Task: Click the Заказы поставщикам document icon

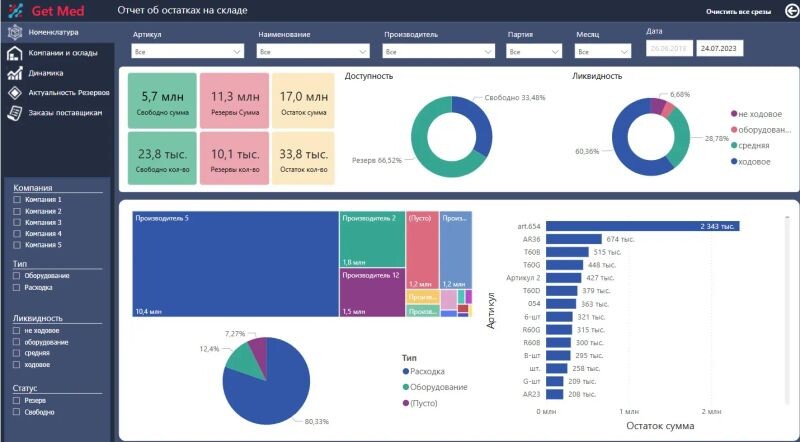Action: click(15, 112)
